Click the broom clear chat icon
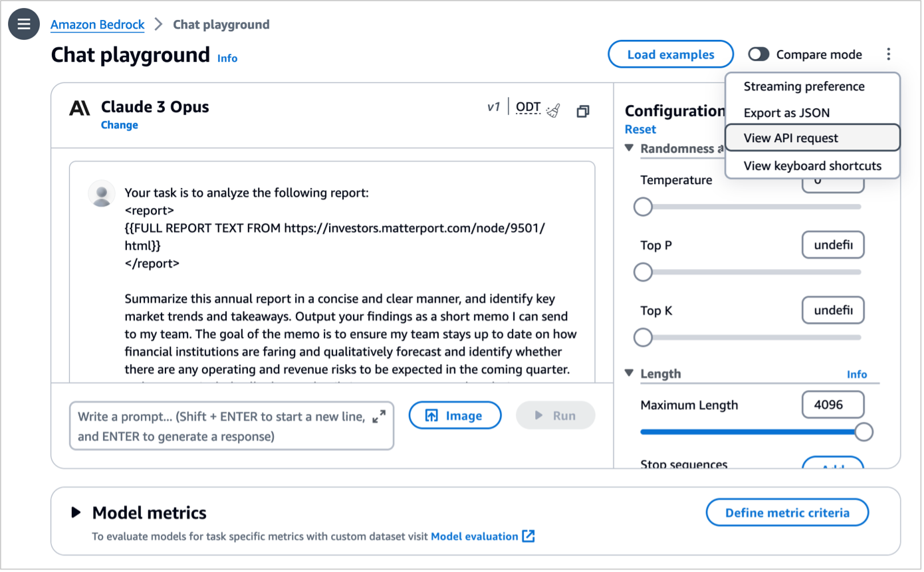Screen dimensions: 924x572 553,111
